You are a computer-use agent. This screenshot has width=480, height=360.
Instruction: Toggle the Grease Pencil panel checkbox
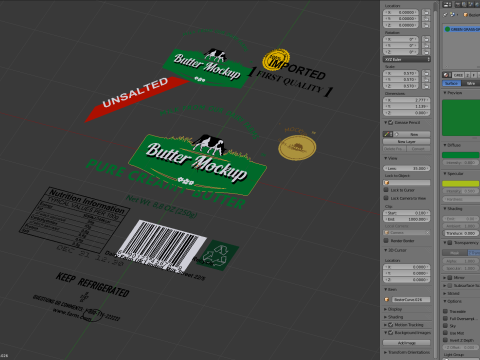pos(391,122)
